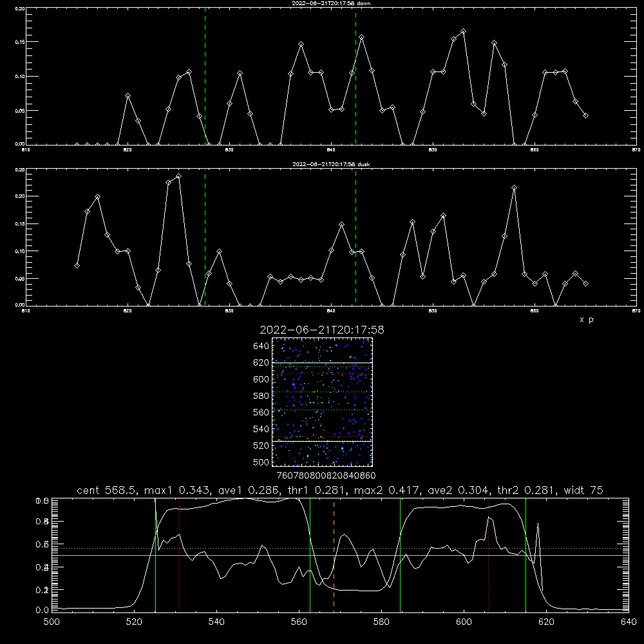Click the 580 x-axis label of profile plot
Viewport: 644px width, 644px height.
(381, 622)
